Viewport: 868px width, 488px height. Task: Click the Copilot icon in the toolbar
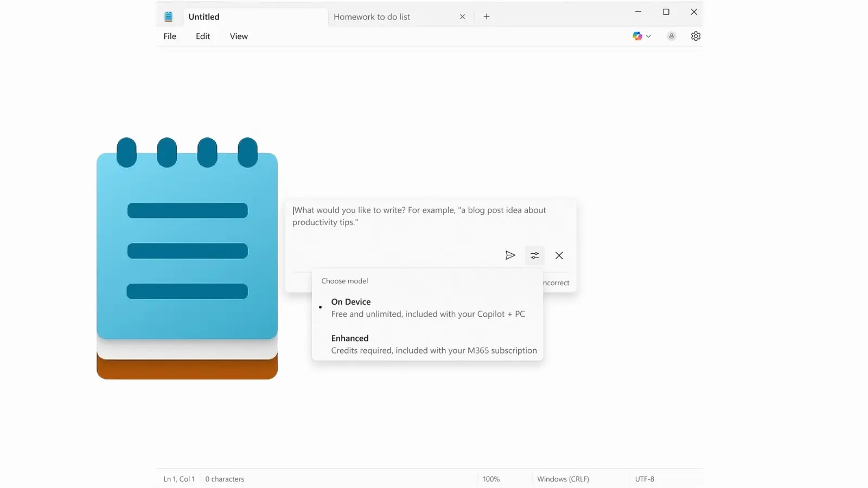click(637, 36)
